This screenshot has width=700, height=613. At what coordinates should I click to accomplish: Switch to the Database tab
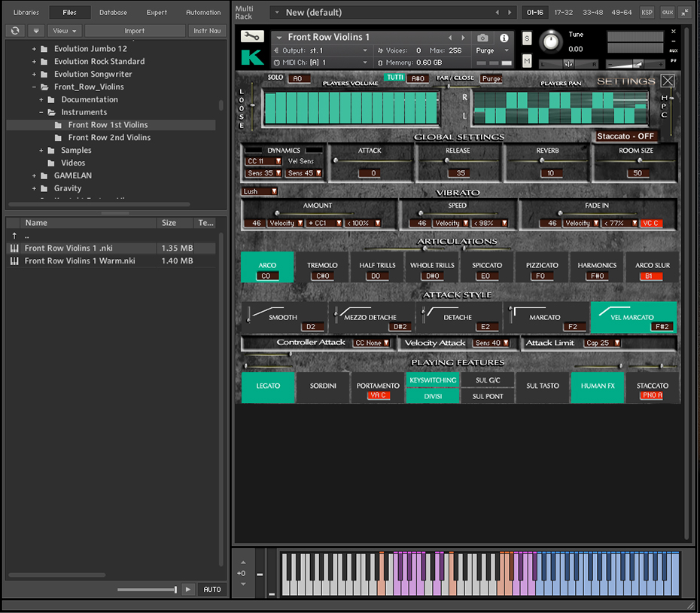[113, 13]
